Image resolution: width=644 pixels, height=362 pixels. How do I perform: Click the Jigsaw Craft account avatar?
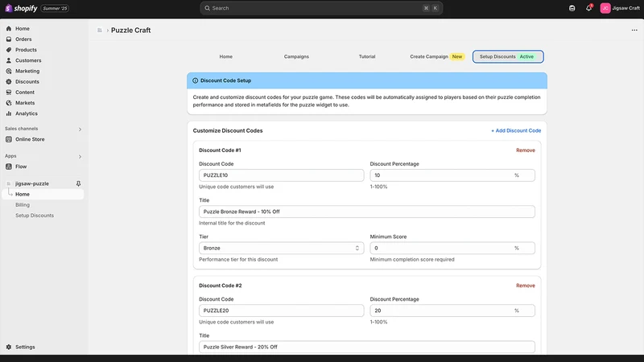605,8
